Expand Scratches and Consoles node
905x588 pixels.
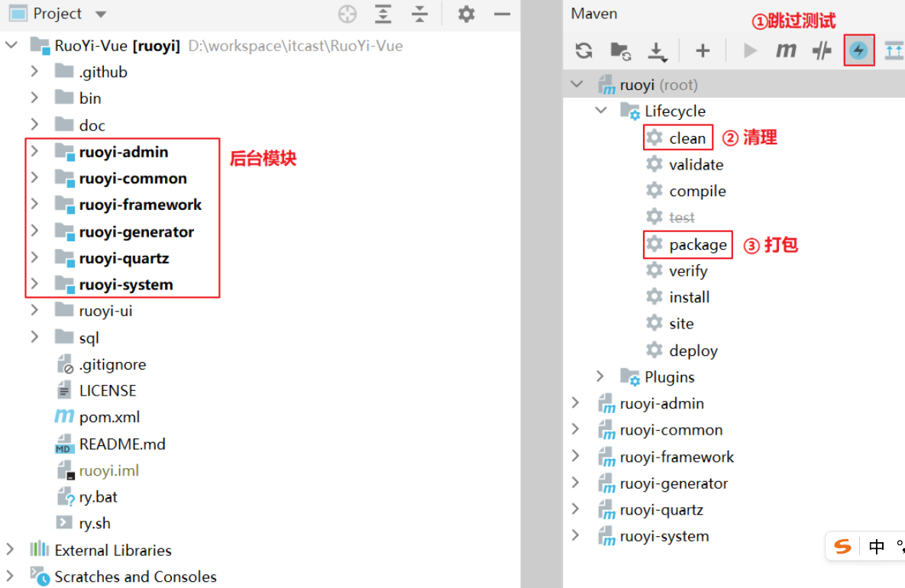[x=10, y=576]
